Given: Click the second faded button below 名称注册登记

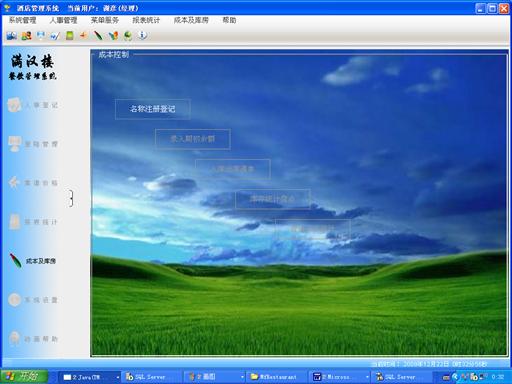Looking at the screenshot, I should pos(233,169).
